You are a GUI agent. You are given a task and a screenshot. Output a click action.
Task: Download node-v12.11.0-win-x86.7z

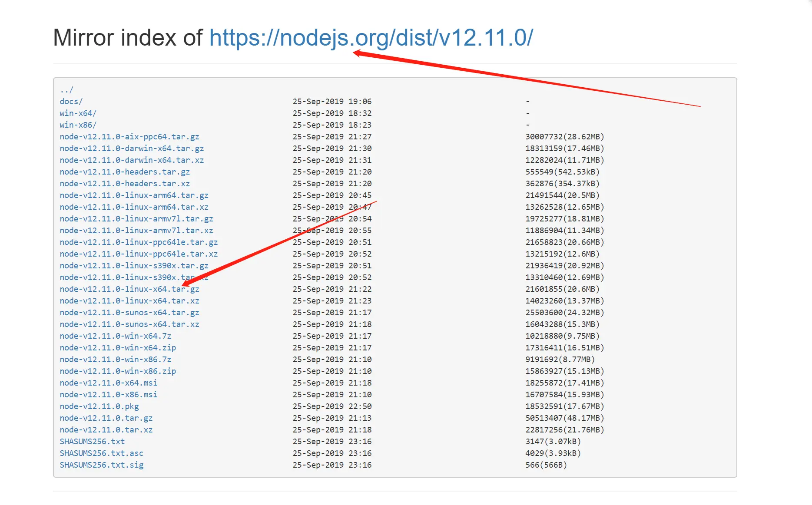(116, 360)
